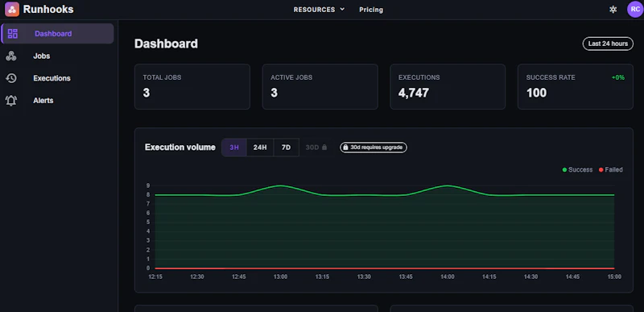This screenshot has width=644, height=312.
Task: Click the lock icon beside 30D
Action: pos(324,148)
